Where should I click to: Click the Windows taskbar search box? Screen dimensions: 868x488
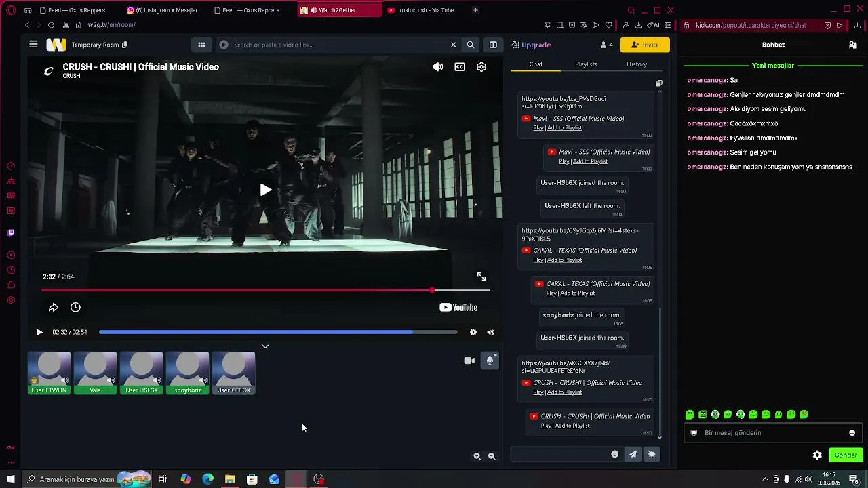(86, 479)
